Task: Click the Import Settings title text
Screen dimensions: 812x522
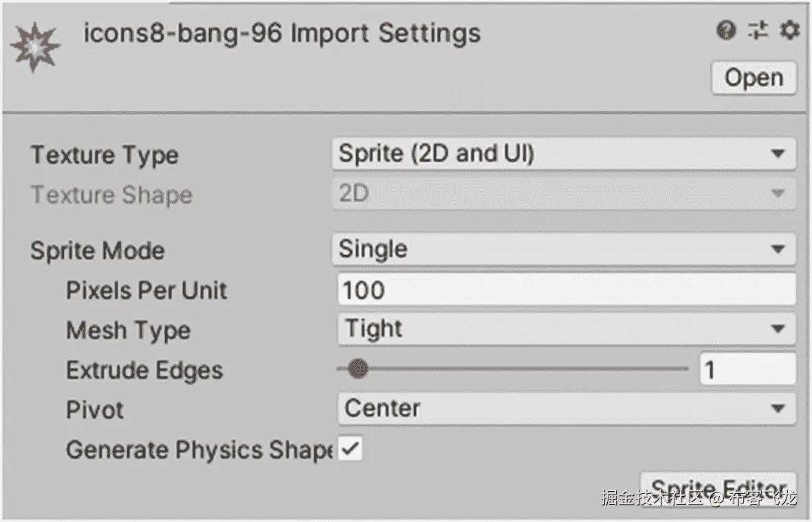Action: (282, 33)
